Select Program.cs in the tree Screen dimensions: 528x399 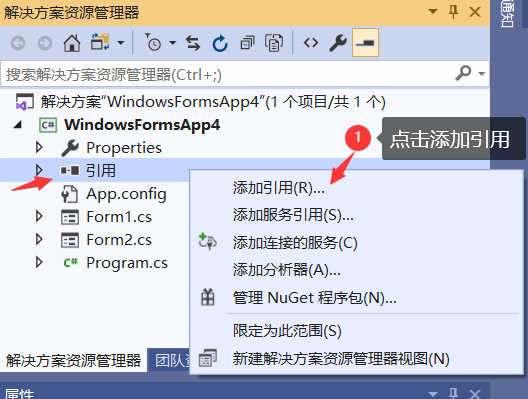click(127, 263)
